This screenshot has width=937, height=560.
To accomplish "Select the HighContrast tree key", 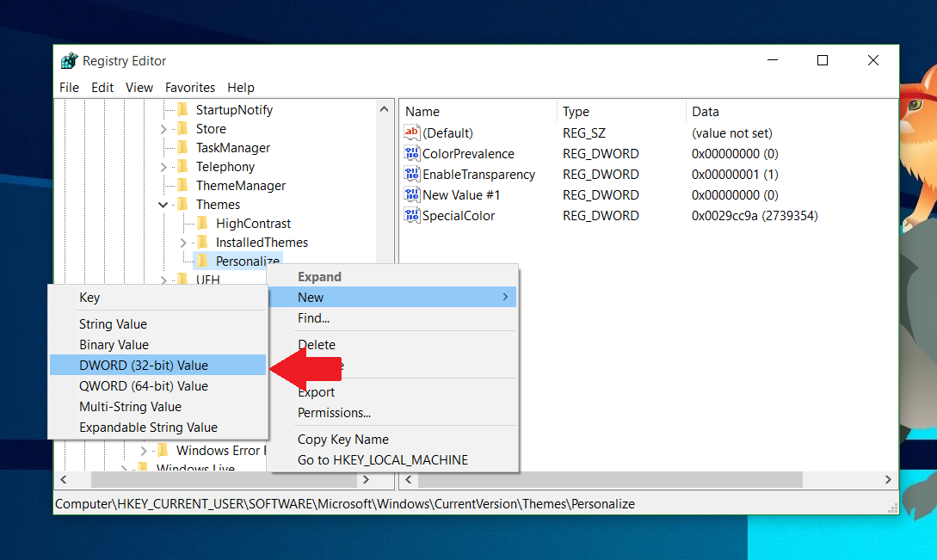I will (x=253, y=224).
